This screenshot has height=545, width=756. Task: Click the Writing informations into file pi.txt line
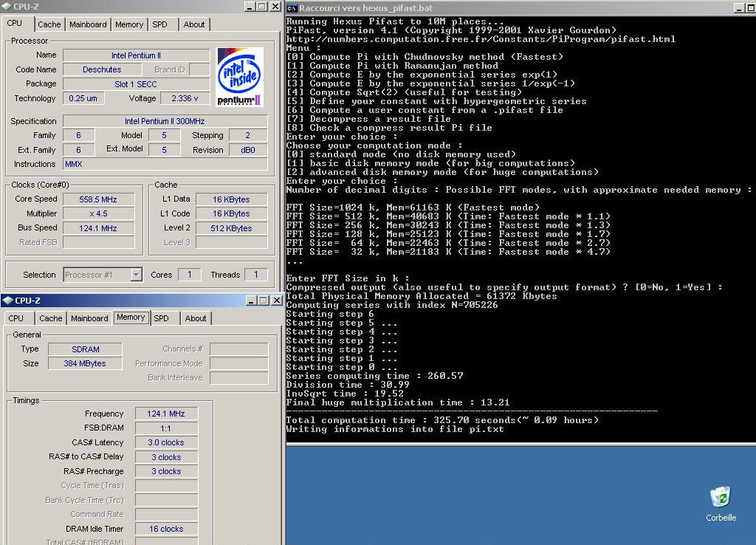pyautogui.click(x=395, y=429)
